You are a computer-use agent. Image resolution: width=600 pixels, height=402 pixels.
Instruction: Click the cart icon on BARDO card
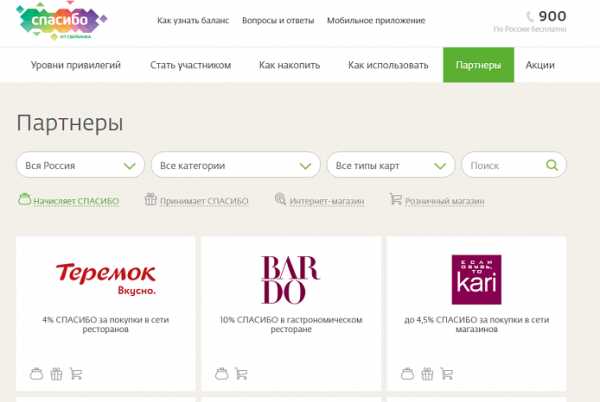[241, 374]
